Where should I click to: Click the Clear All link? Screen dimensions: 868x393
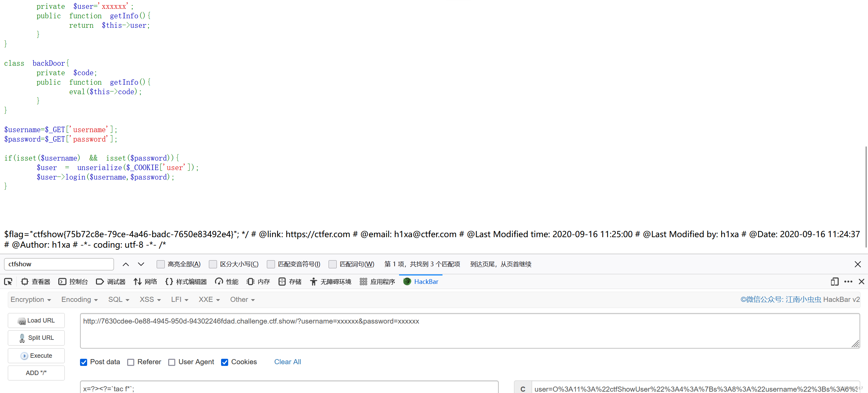click(x=287, y=362)
